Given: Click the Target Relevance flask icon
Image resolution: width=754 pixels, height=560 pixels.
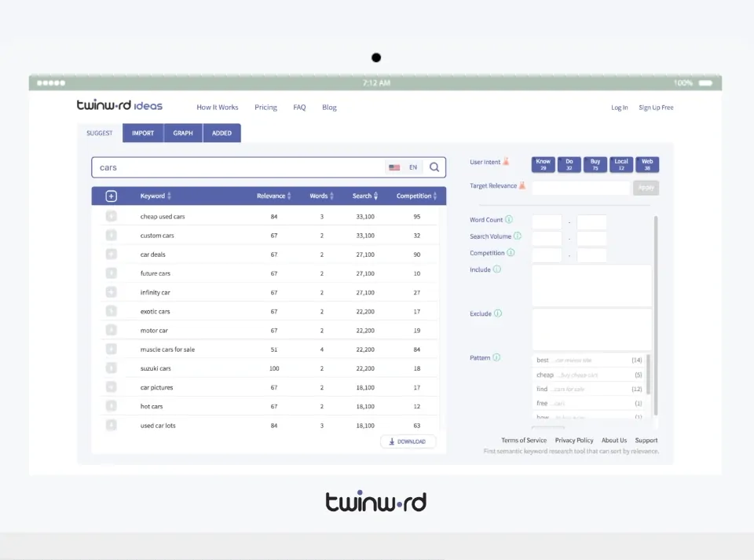Looking at the screenshot, I should pos(522,185).
